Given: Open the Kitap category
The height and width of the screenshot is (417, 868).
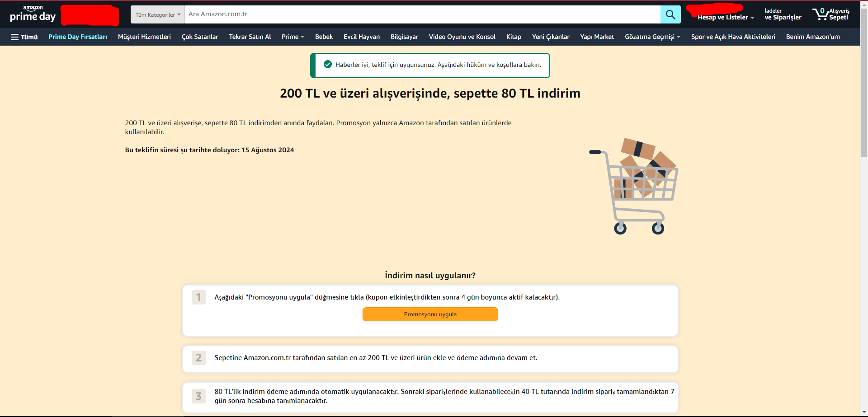Looking at the screenshot, I should point(514,37).
